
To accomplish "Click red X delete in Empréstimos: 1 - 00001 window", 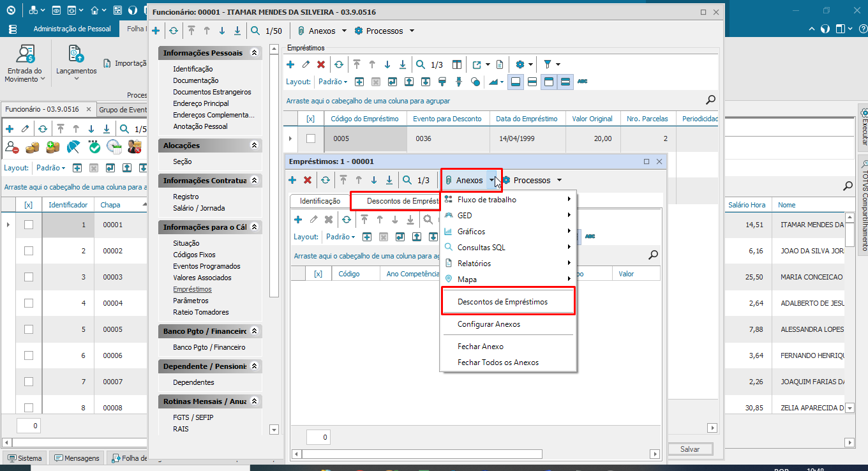I will pyautogui.click(x=308, y=181).
